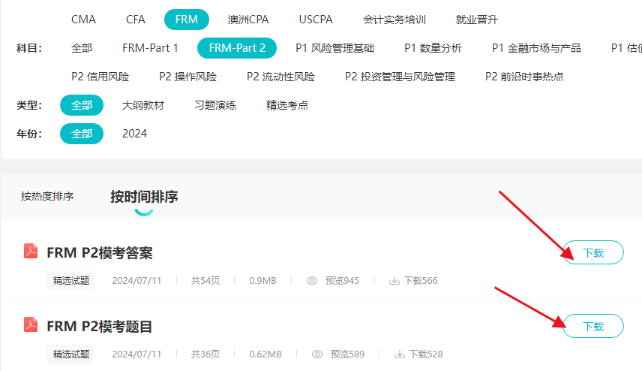This screenshot has width=642, height=371.
Task: Filter type by 习题演练
Action: click(215, 105)
